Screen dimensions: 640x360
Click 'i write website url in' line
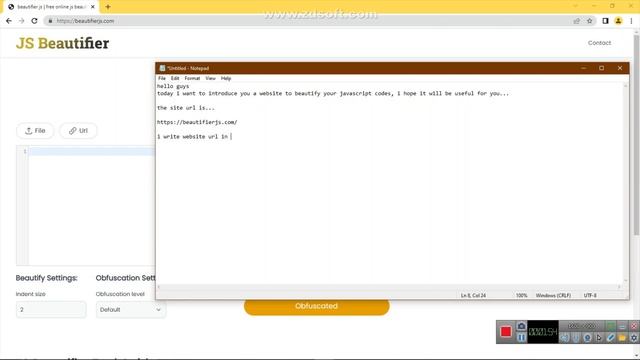click(193, 136)
